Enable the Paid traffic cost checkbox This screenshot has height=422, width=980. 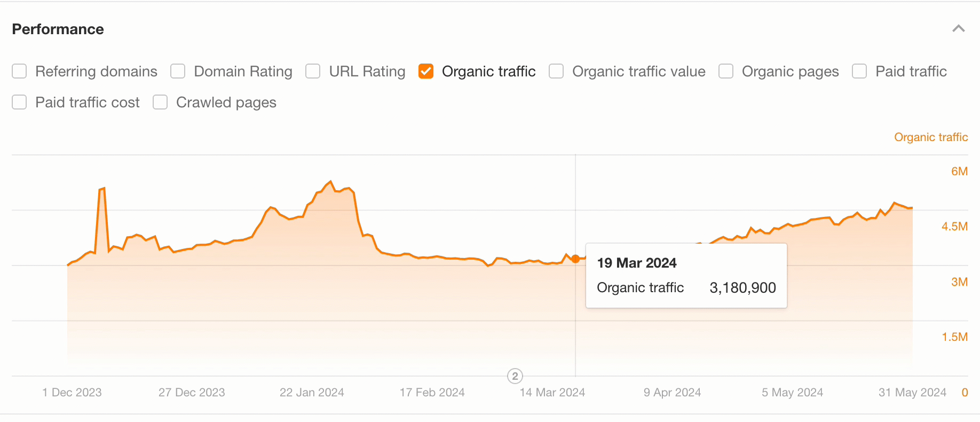click(x=19, y=103)
